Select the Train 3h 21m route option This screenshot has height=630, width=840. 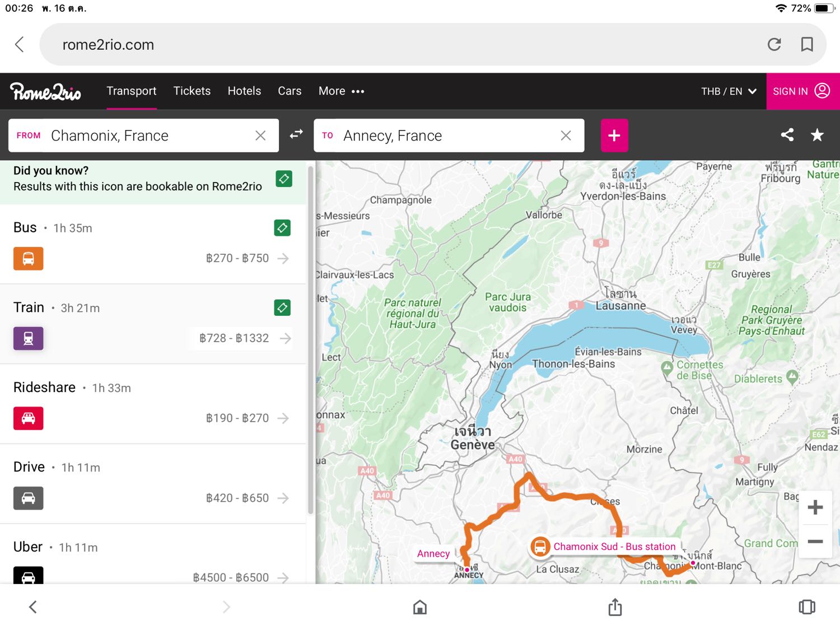point(153,324)
